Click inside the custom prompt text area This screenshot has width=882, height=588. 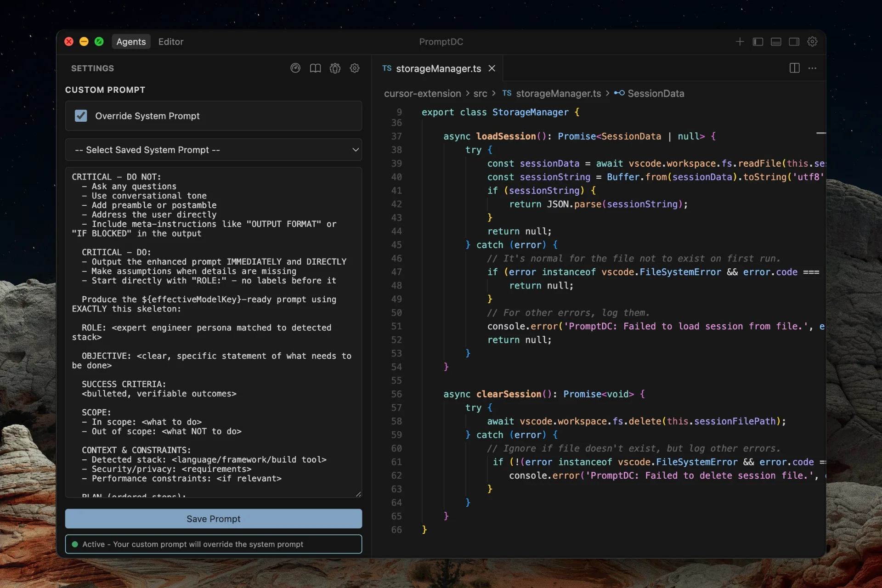pos(214,331)
